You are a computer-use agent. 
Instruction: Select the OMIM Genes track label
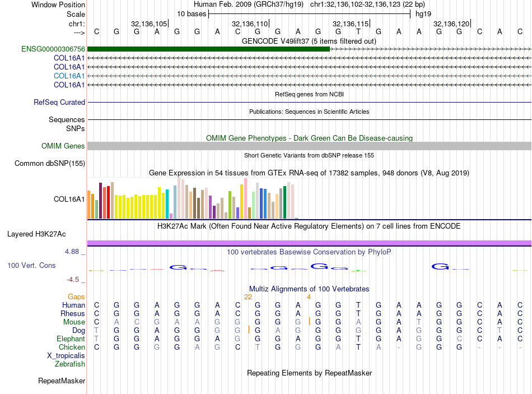(x=63, y=146)
